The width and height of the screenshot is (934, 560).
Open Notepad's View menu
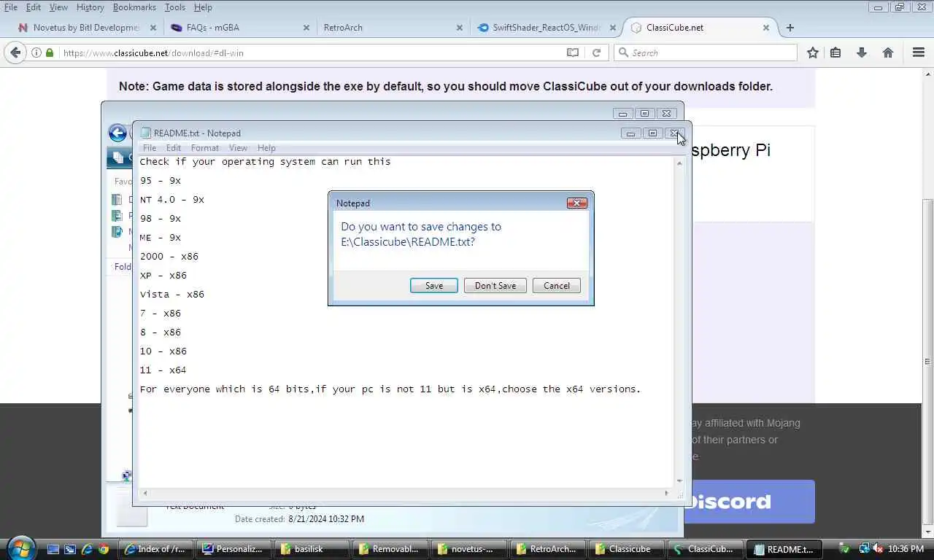(x=238, y=147)
